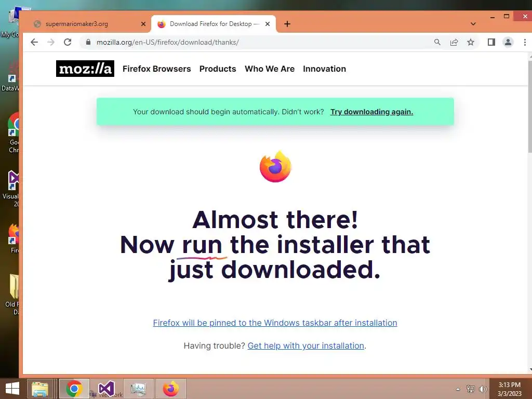Select the Firefox desktop shortcut
The height and width of the screenshot is (399, 532).
coord(14,238)
